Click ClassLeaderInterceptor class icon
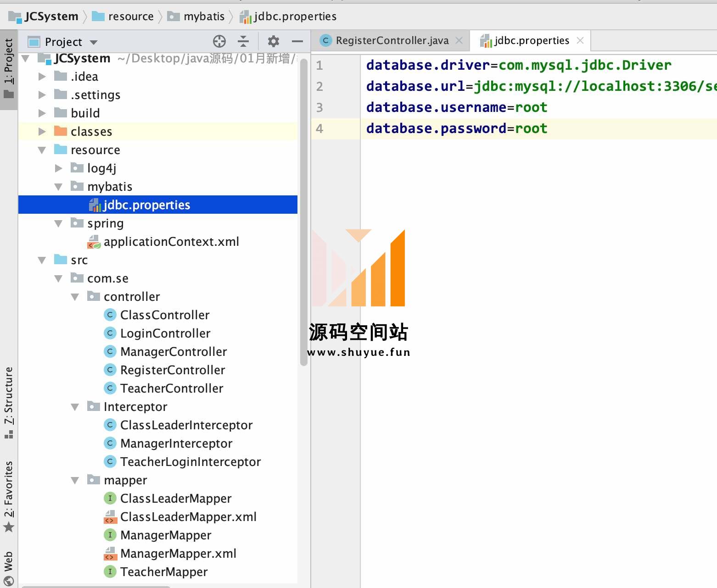This screenshot has width=717, height=588. pyautogui.click(x=110, y=425)
